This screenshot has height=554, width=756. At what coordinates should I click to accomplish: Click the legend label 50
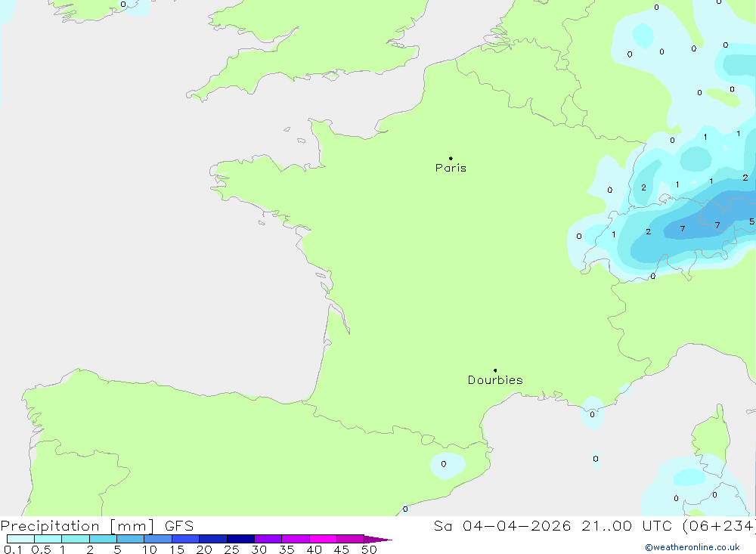coord(369,549)
